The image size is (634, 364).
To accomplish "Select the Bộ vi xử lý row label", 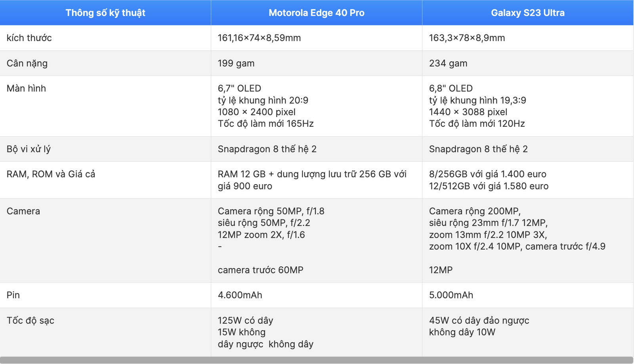I will [29, 149].
